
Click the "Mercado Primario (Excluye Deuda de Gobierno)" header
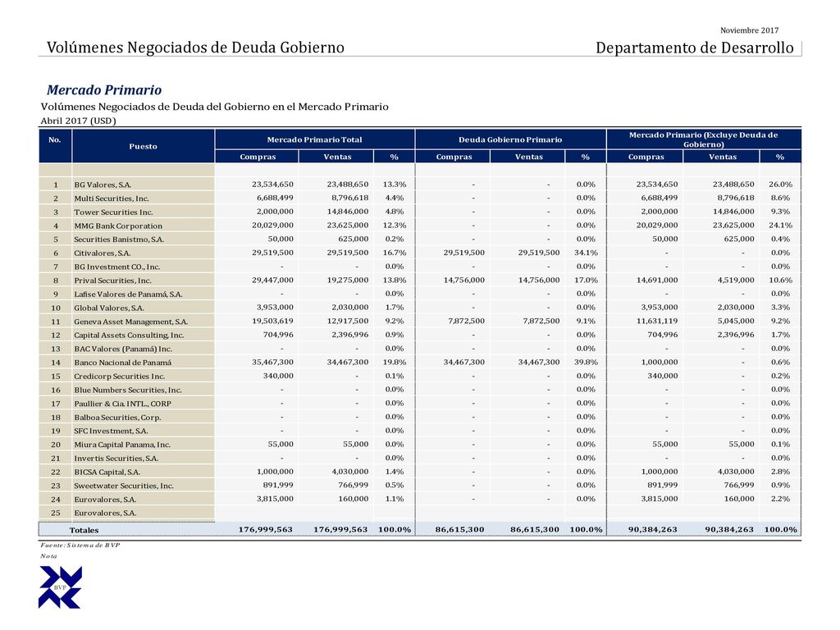pos(703,139)
